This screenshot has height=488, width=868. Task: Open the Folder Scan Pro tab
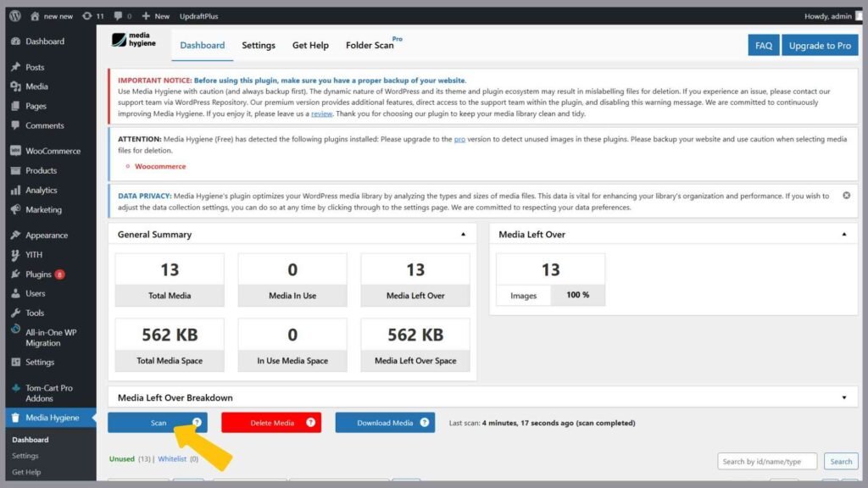point(374,44)
